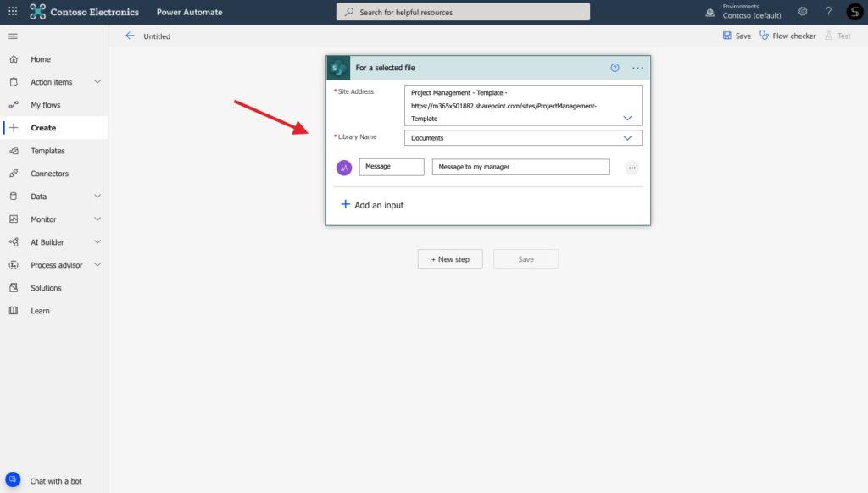Select Templates in the sidebar
The height and width of the screenshot is (493, 868).
(47, 151)
